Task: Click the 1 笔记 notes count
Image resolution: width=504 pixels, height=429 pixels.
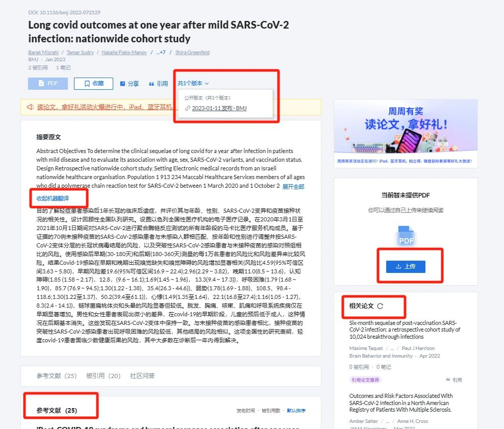Action: (63, 67)
